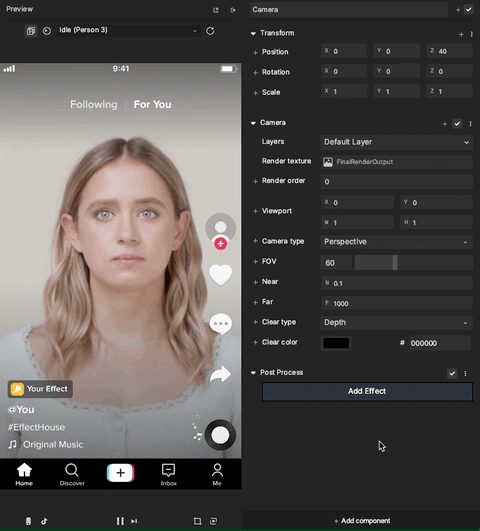This screenshot has height=531, width=480.
Task: Toggle the Camera component checkbox
Action: pyautogui.click(x=457, y=124)
